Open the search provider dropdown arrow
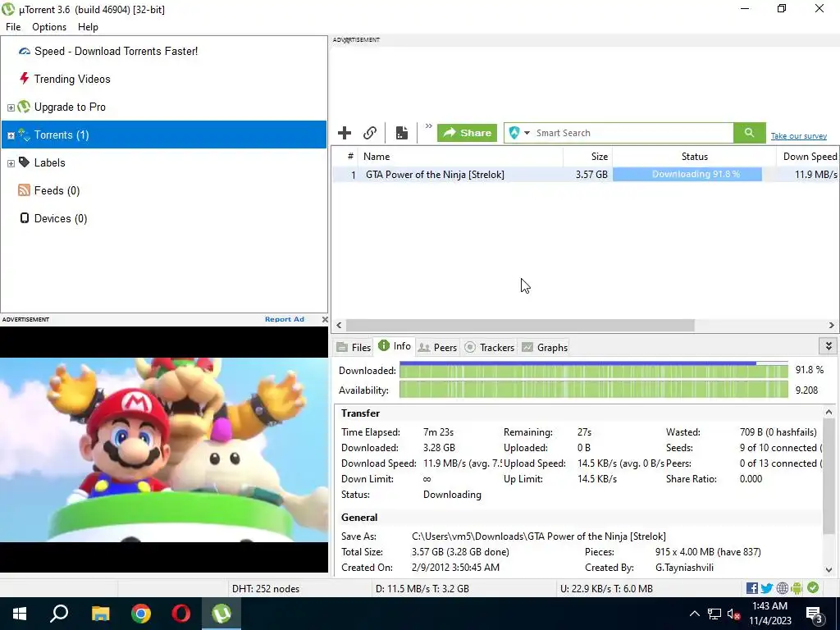The image size is (840, 630). pyautogui.click(x=527, y=133)
